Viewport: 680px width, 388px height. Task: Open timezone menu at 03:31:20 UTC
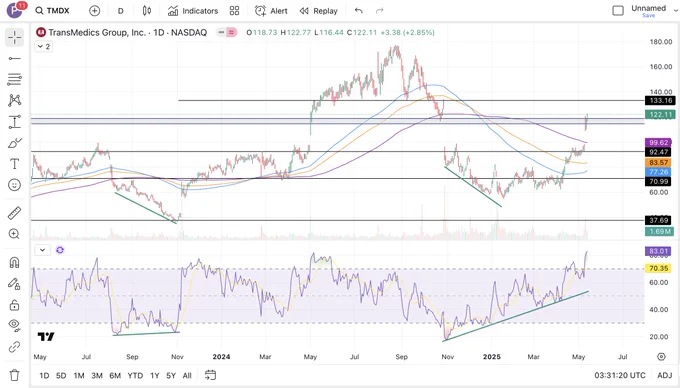coord(620,375)
